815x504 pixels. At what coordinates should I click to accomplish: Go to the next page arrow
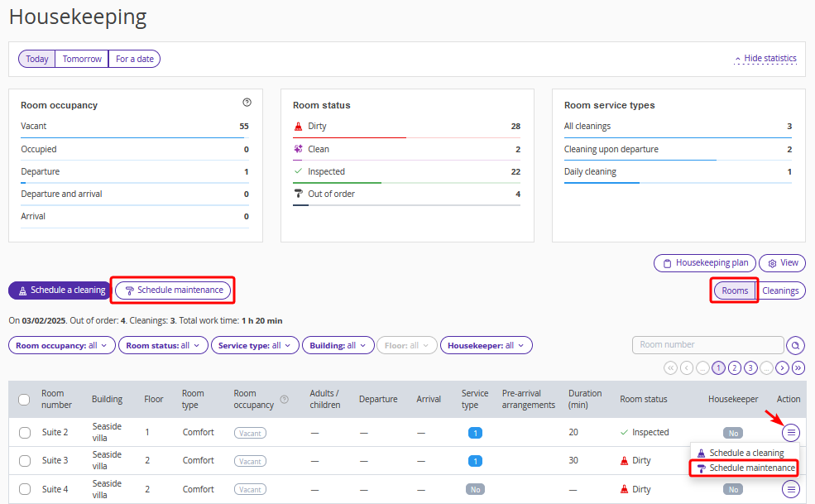click(782, 367)
